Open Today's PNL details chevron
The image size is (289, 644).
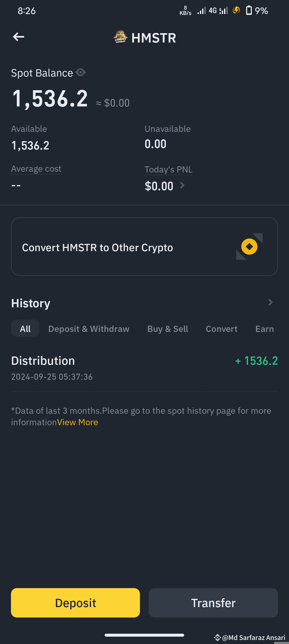182,185
